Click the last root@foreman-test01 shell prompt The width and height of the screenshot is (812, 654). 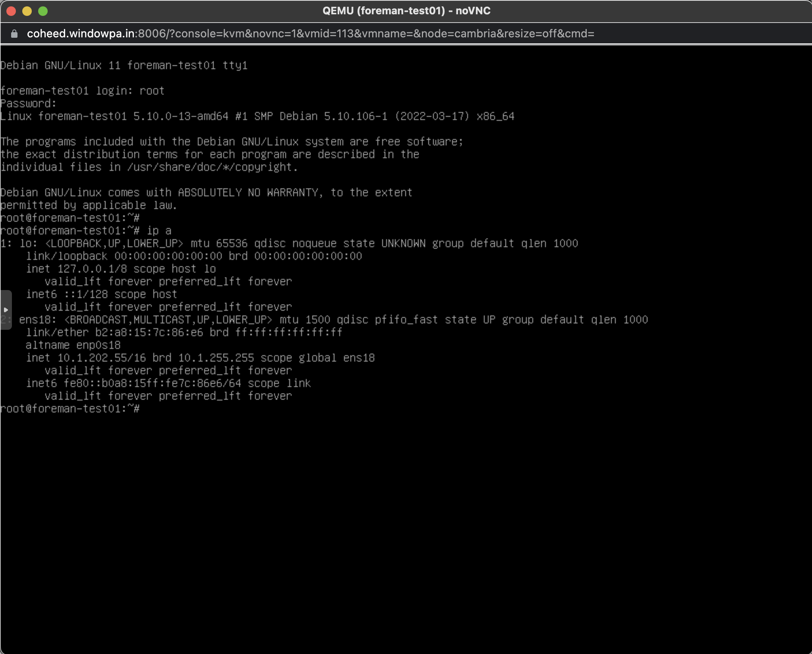tap(70, 408)
